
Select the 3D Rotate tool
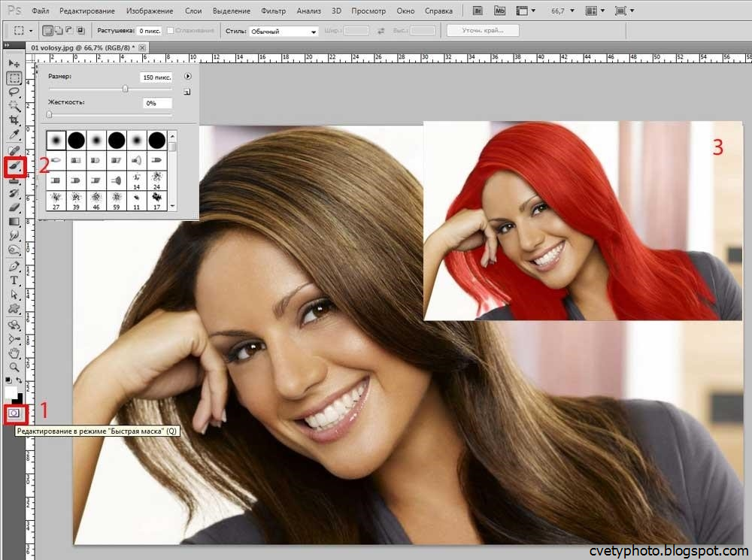coord(14,325)
